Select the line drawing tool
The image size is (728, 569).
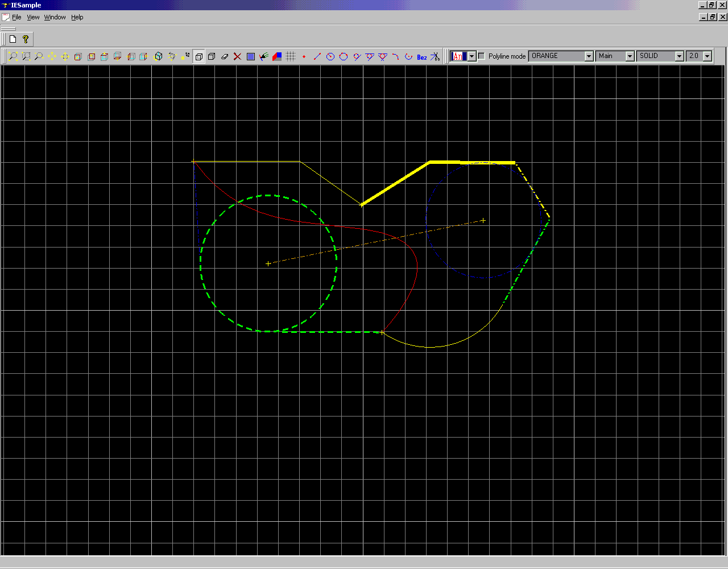[x=317, y=56]
